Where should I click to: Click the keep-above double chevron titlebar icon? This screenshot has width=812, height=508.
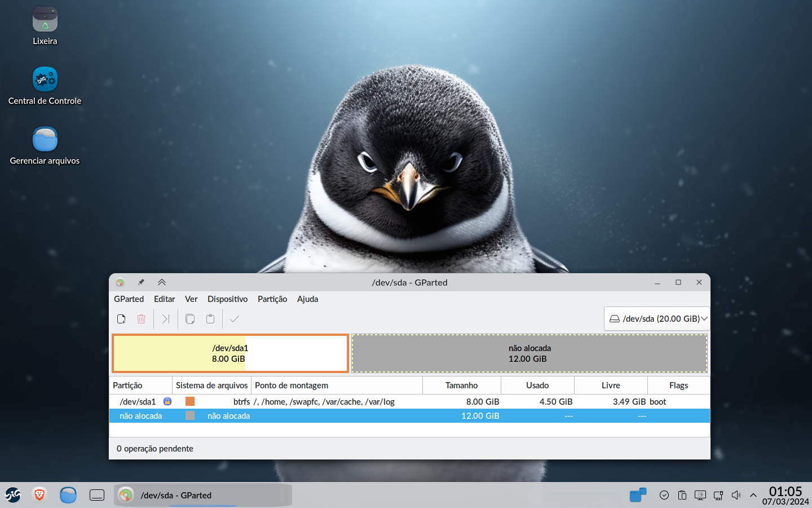(x=162, y=282)
